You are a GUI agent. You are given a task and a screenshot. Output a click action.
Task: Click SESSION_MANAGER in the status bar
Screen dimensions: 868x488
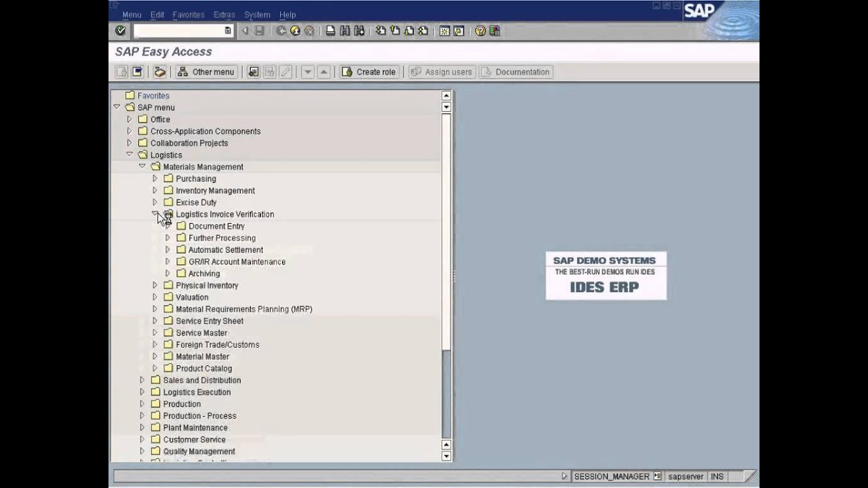[x=612, y=476]
